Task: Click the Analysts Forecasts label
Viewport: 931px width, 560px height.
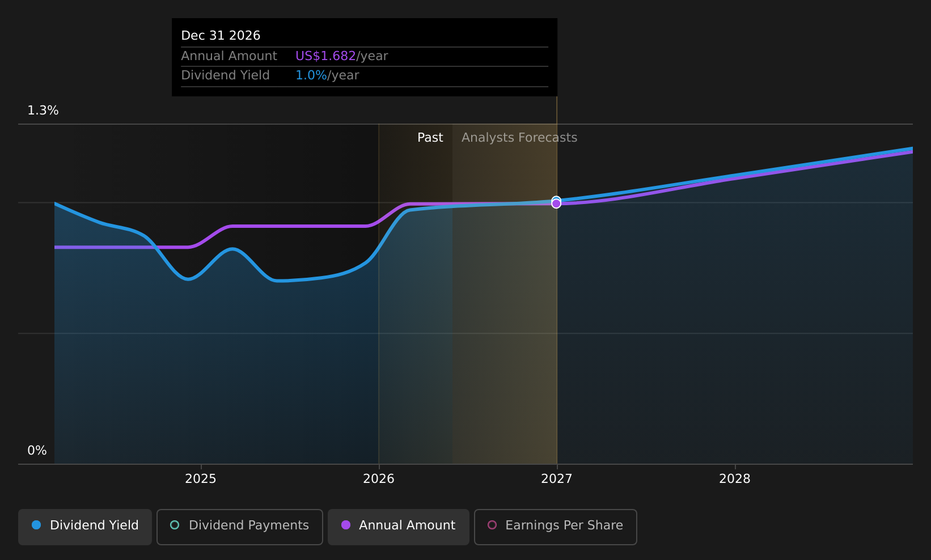Action: (x=519, y=138)
